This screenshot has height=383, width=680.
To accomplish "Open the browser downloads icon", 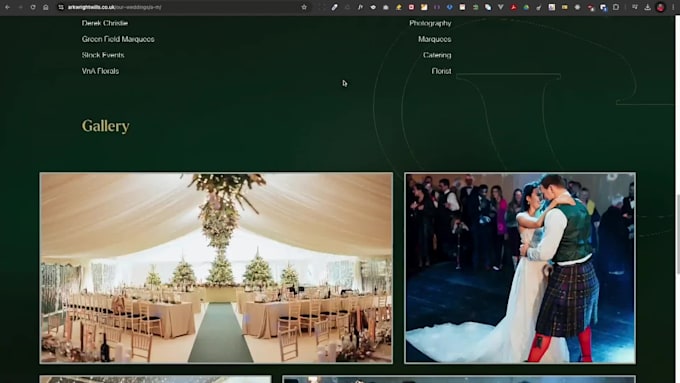I will point(647,7).
